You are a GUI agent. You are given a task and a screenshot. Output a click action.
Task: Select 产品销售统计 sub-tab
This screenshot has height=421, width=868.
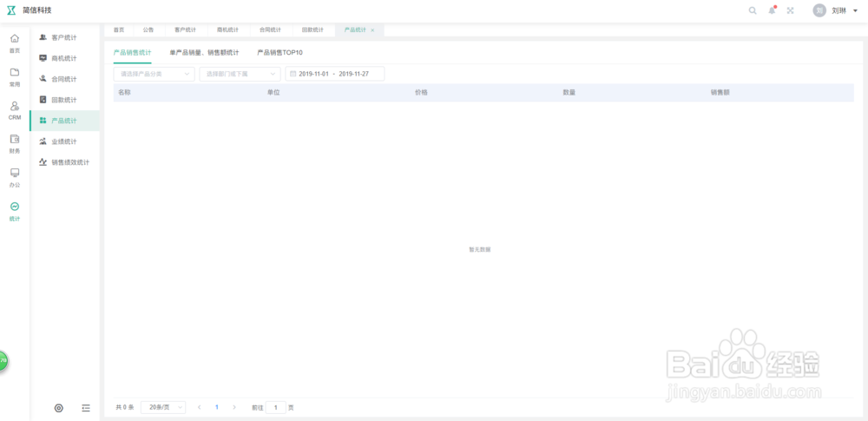click(132, 53)
